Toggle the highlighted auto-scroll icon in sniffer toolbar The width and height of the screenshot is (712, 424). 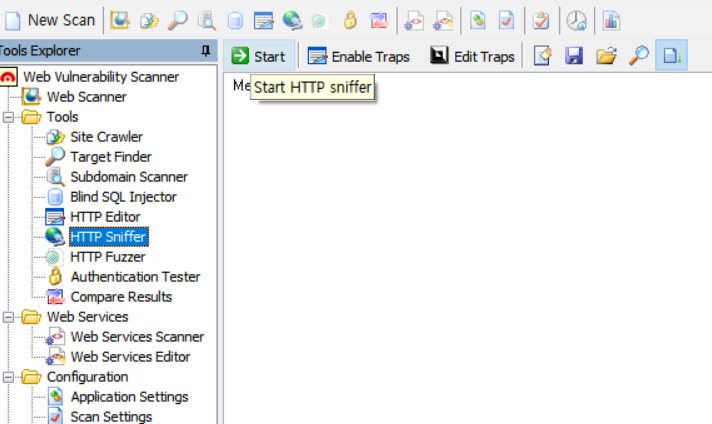tap(672, 56)
